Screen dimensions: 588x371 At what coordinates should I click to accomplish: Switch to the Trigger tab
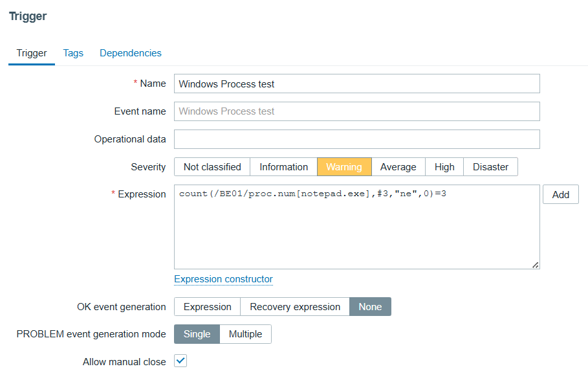[32, 53]
